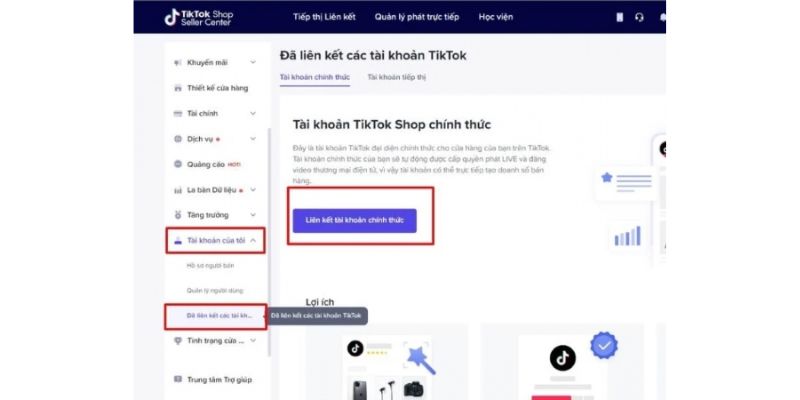Click the mobile app icon in header
This screenshot has width=800, height=400.
[619, 17]
